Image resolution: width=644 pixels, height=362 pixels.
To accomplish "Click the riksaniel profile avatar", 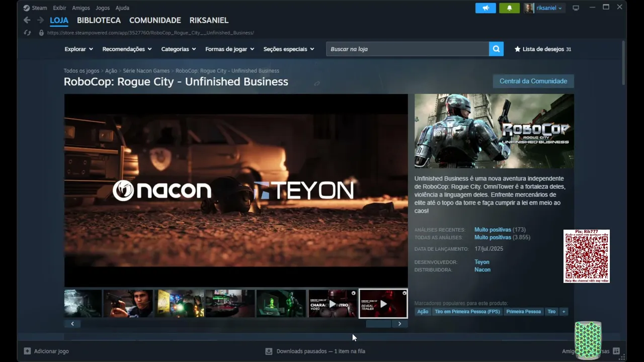I will coord(529,8).
